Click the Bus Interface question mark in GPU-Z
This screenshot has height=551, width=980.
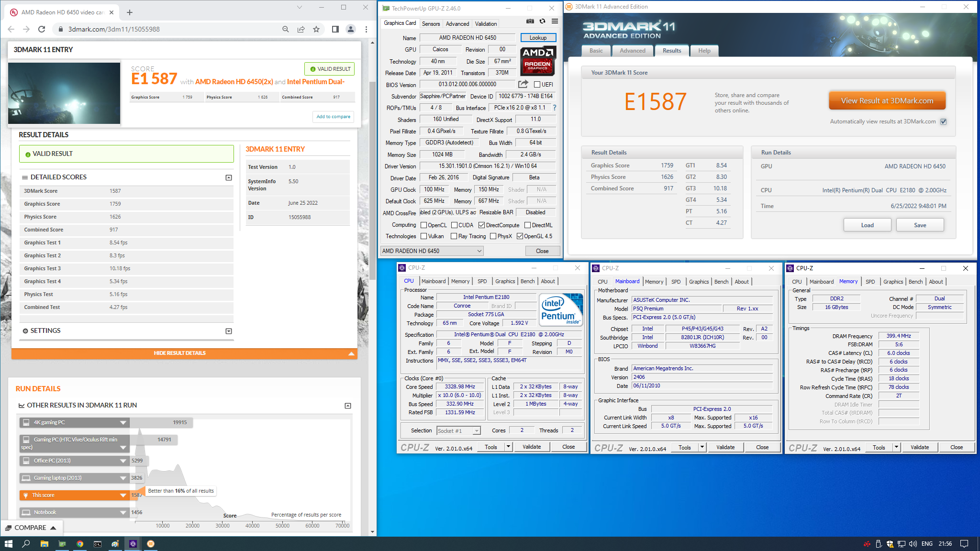coord(555,108)
